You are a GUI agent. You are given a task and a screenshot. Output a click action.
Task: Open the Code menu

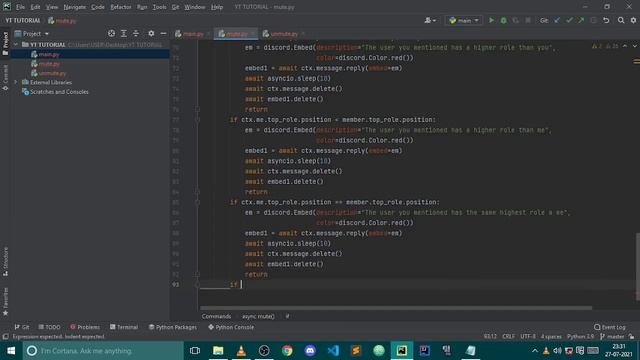point(98,7)
